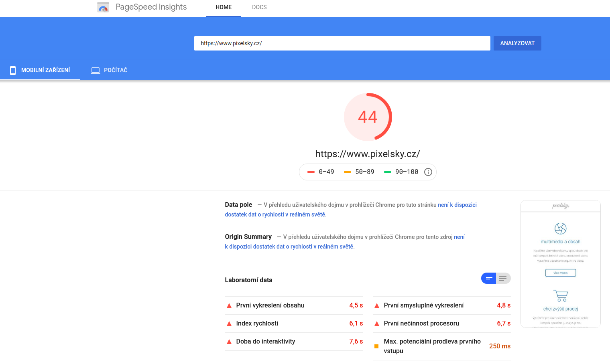
Task: Click the mobile page screenshot thumbnail
Action: [x=561, y=264]
